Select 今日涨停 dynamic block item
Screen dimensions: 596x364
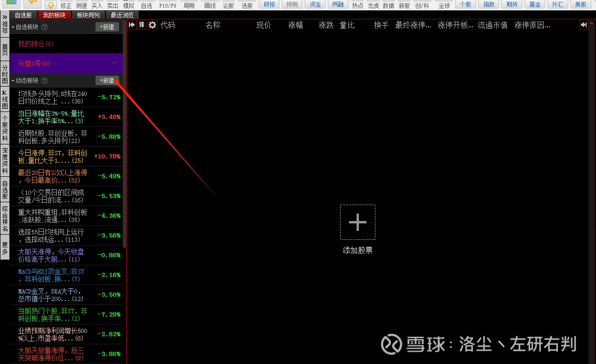pos(53,157)
